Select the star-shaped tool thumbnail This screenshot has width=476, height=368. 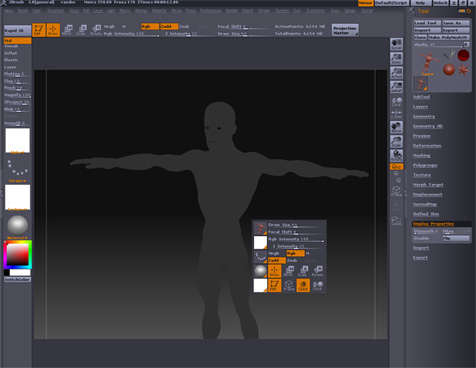(463, 69)
